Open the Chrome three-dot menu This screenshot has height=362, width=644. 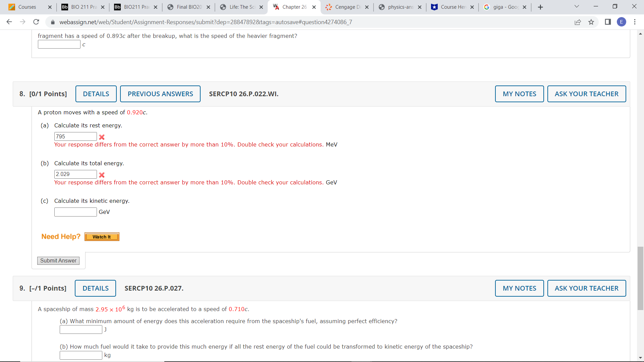point(635,22)
